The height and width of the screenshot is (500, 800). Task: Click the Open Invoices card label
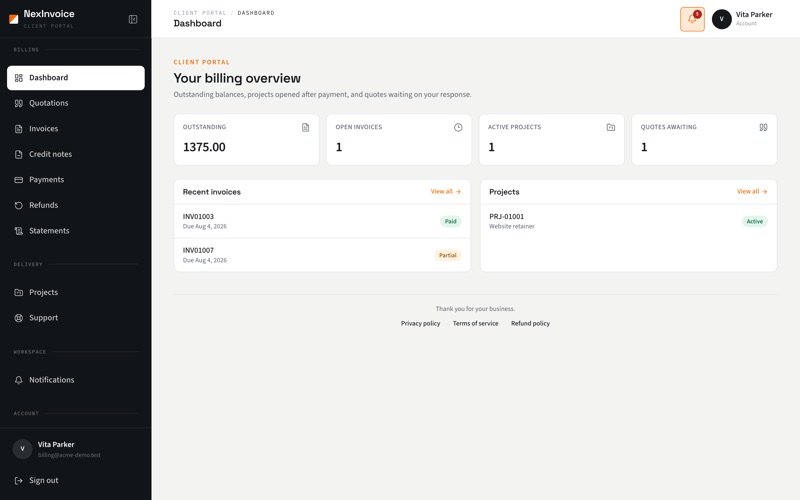(359, 128)
